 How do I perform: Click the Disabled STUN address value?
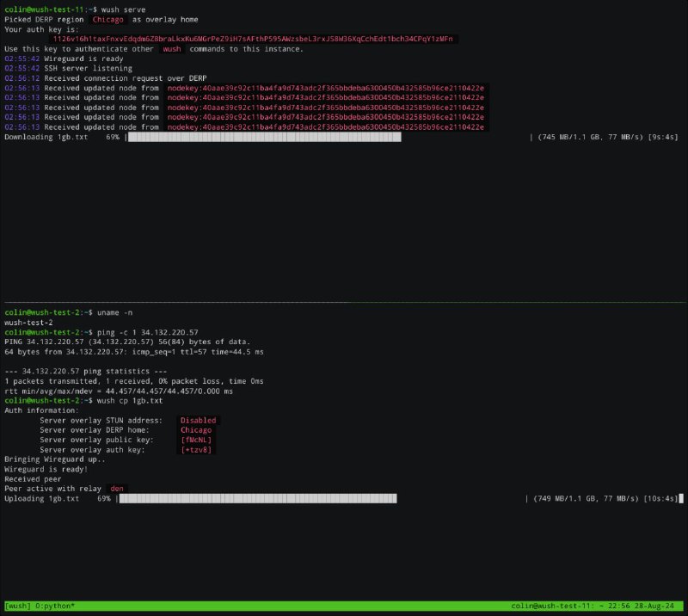click(x=198, y=421)
